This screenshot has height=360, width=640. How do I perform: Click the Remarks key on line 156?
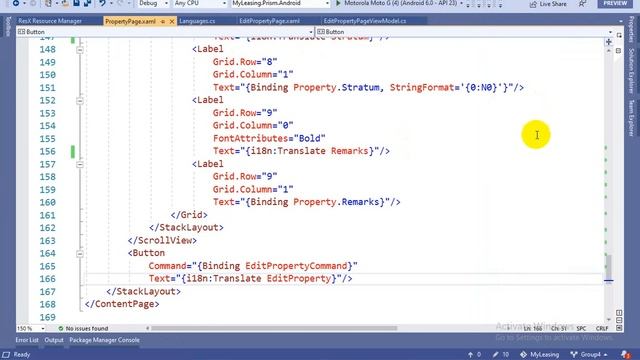pos(350,151)
